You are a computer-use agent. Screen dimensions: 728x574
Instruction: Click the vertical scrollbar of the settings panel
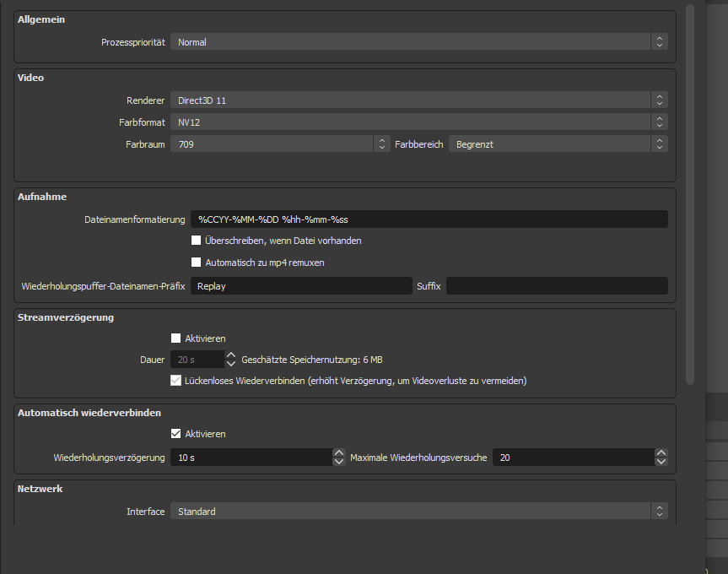(x=690, y=194)
